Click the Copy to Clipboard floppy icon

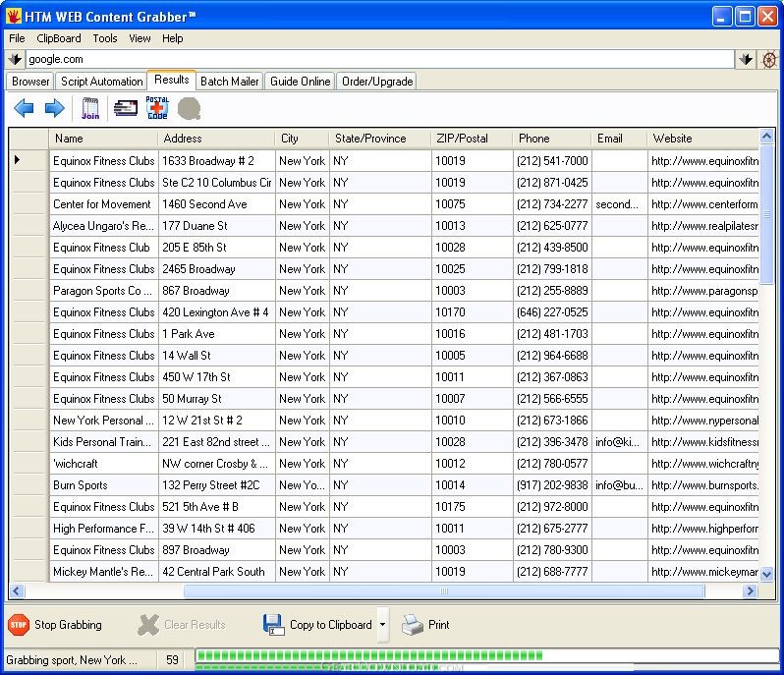(x=273, y=625)
